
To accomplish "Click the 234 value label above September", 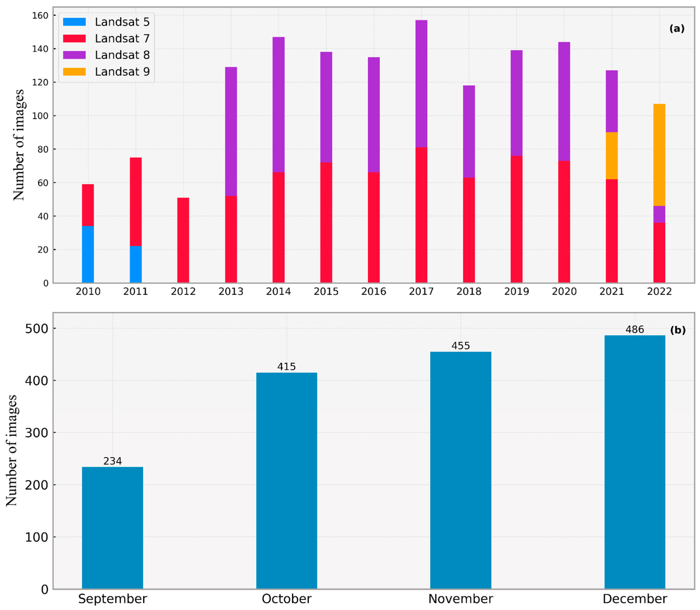I will click(x=112, y=461).
